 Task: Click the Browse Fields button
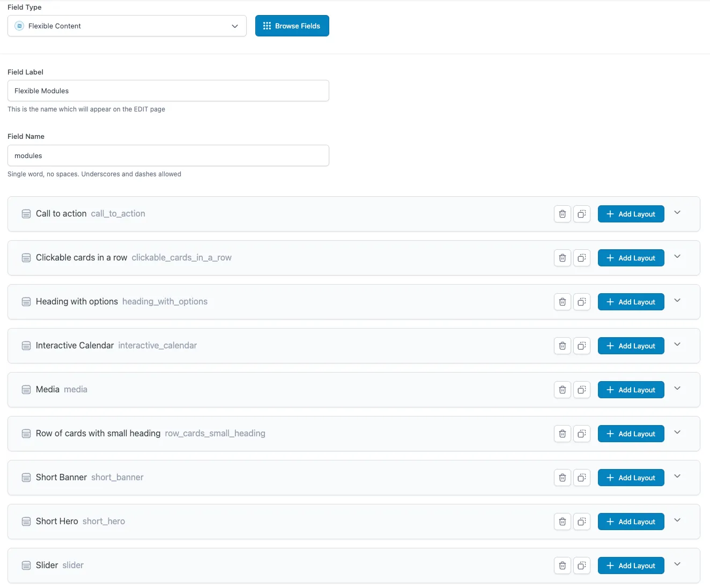click(292, 26)
